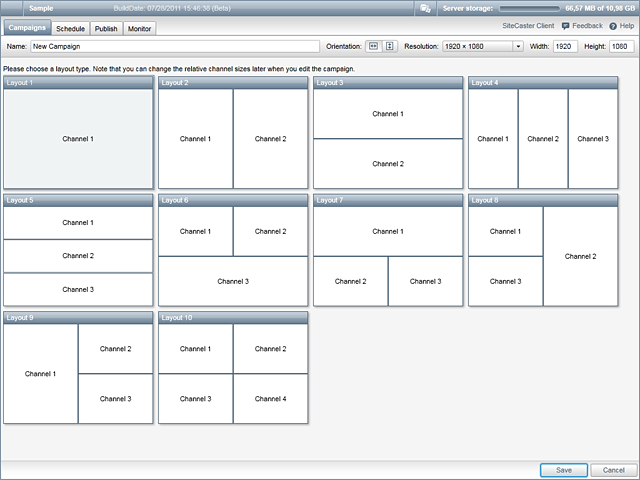Choose Layout 6 thumbnail

(x=233, y=255)
